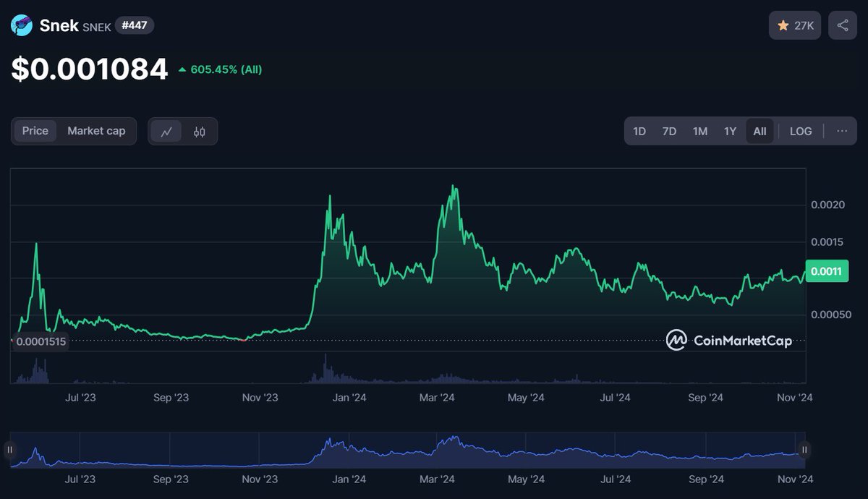The image size is (868, 499).
Task: Click the 0.00050 y-axis label
Action: pos(830,315)
